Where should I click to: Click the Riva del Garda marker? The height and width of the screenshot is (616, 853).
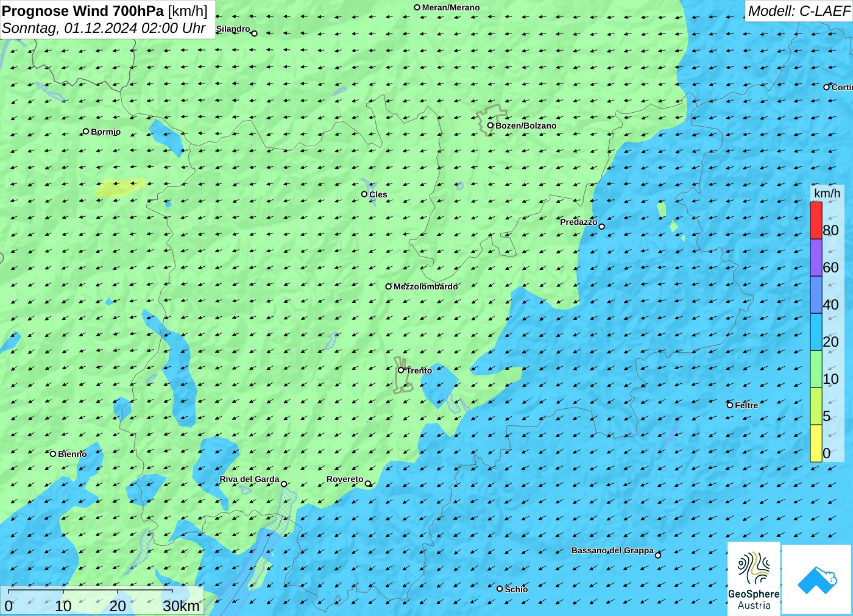click(284, 484)
